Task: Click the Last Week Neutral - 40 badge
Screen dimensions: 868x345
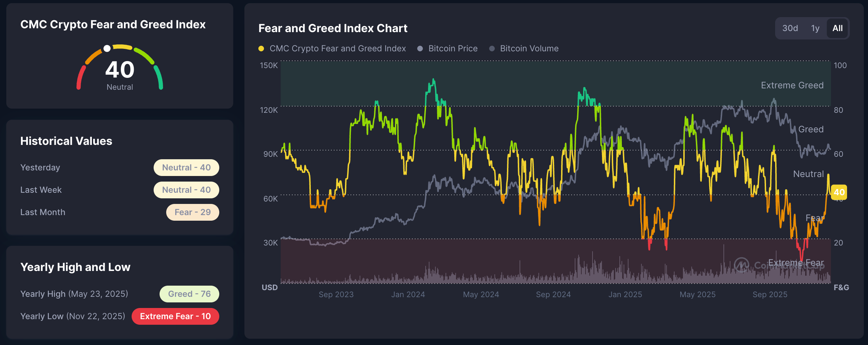Action: pyautogui.click(x=186, y=190)
